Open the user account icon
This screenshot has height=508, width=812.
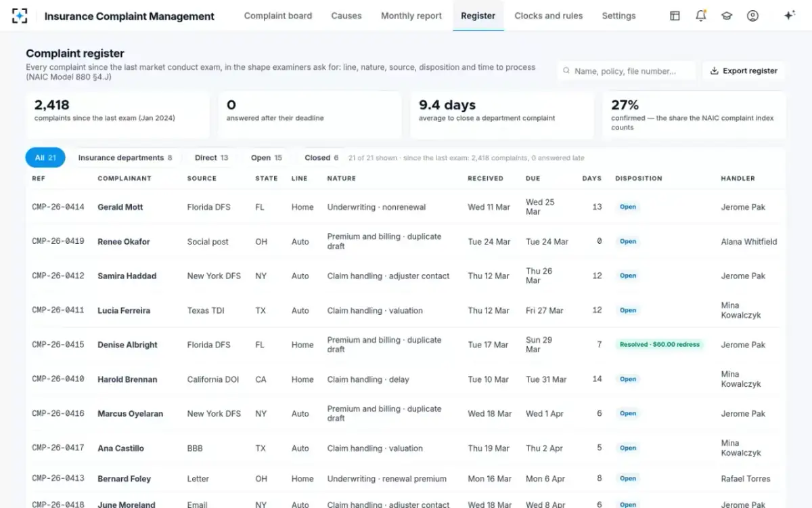(752, 16)
